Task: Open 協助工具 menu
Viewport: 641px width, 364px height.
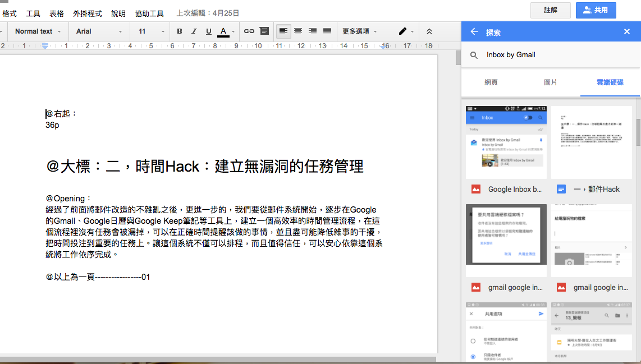Action: coord(149,13)
